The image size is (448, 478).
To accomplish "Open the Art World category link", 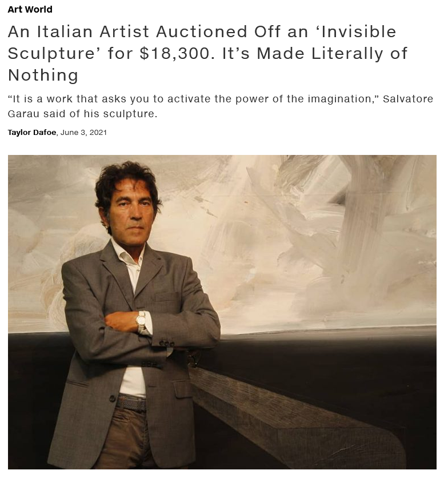I will click(x=30, y=10).
